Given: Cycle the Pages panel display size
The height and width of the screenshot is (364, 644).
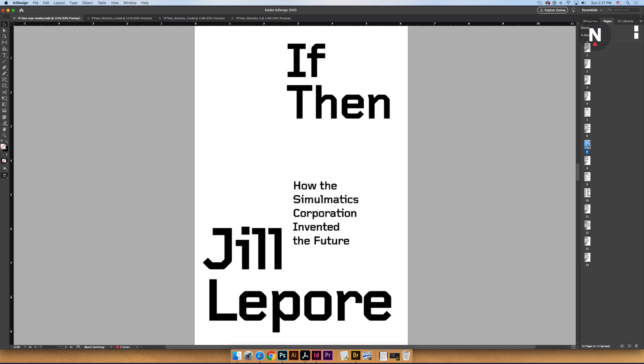Looking at the screenshot, I should point(601,21).
